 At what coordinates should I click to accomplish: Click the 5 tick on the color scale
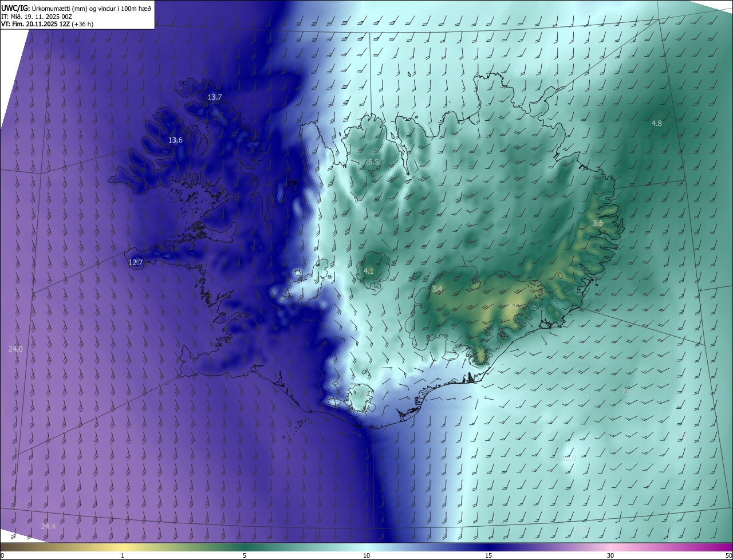tap(245, 555)
